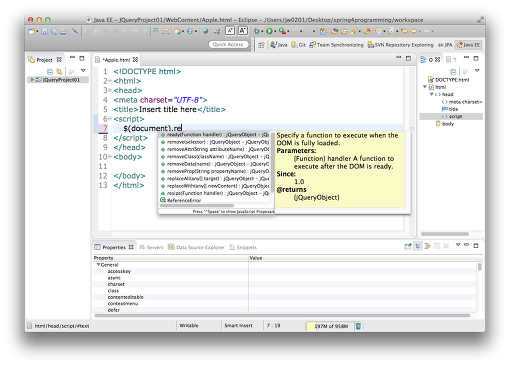Open the Run button dropdown arrow
Image resolution: width=510 pixels, height=366 pixels.
[x=275, y=32]
